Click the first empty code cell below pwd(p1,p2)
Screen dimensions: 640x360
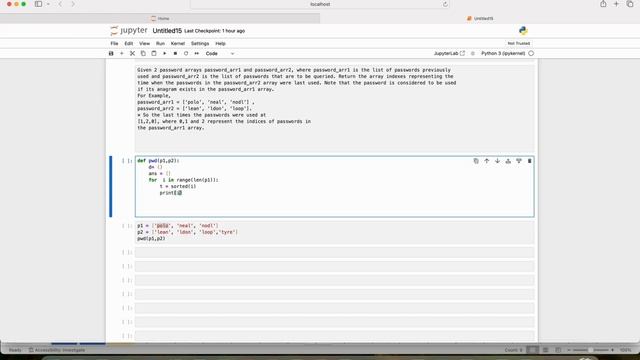click(x=334, y=252)
